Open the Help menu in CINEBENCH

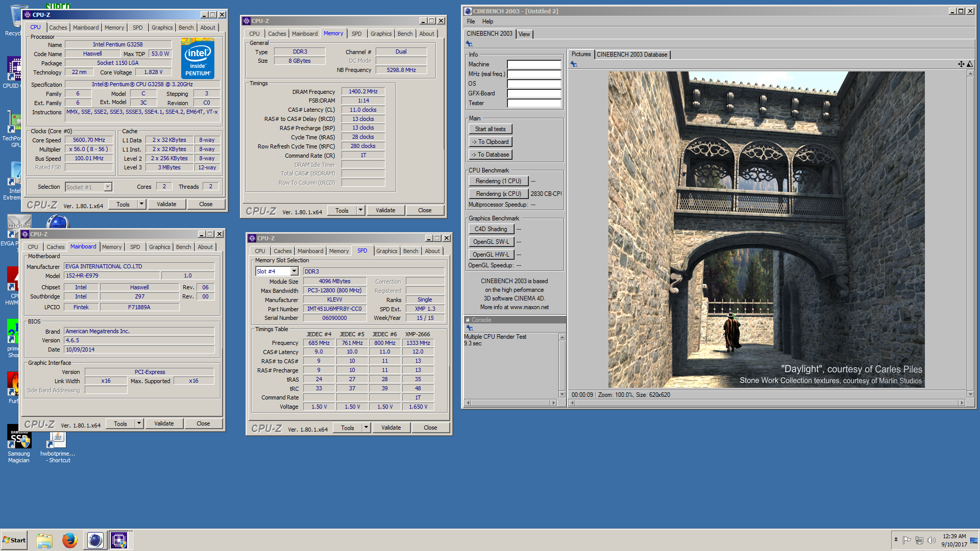(487, 21)
